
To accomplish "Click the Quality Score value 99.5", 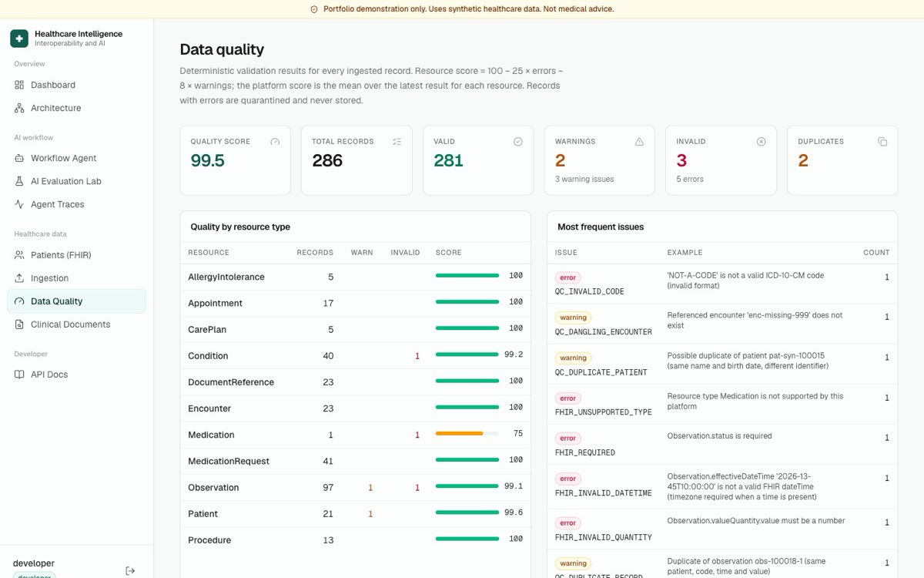I will tap(208, 160).
